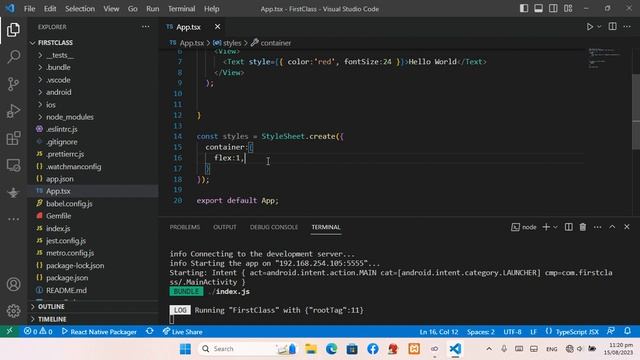Open the File menu
This screenshot has width=640, height=360.
pyautogui.click(x=29, y=9)
